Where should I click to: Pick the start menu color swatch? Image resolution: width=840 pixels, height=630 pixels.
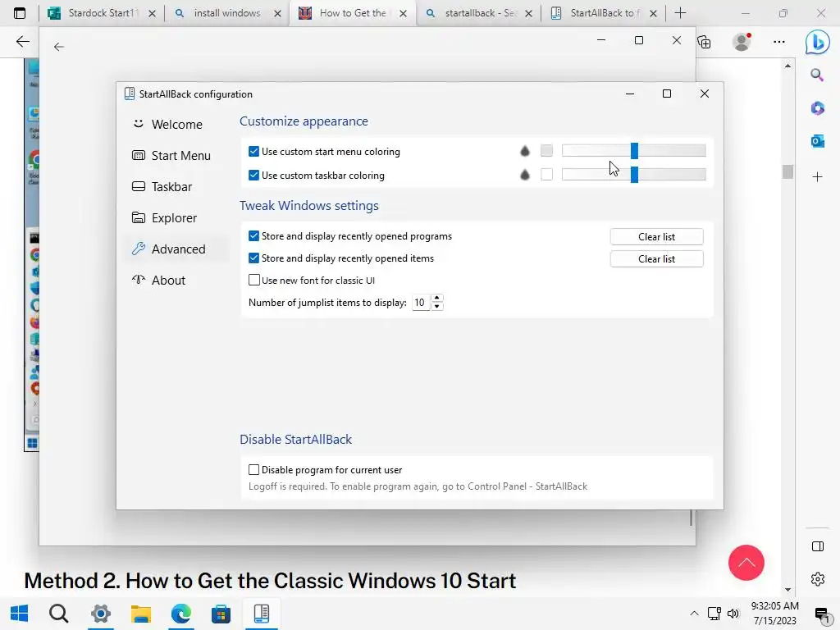coord(546,151)
